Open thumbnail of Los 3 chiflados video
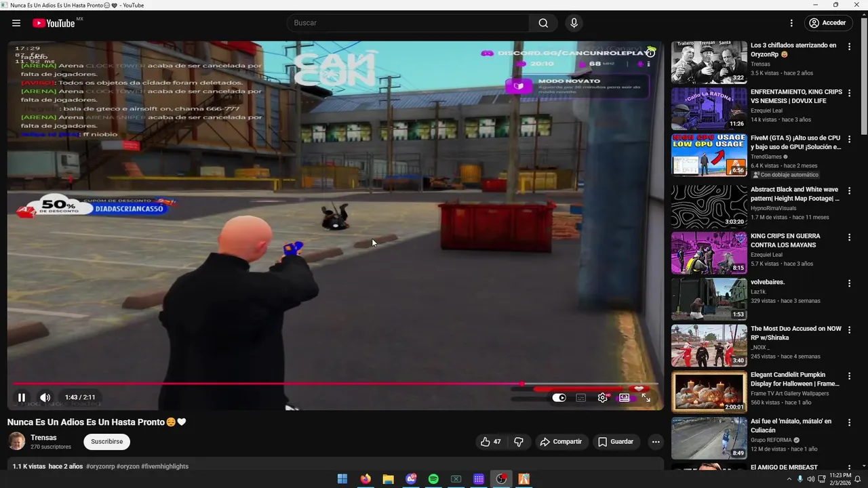The width and height of the screenshot is (868, 488). tap(709, 62)
